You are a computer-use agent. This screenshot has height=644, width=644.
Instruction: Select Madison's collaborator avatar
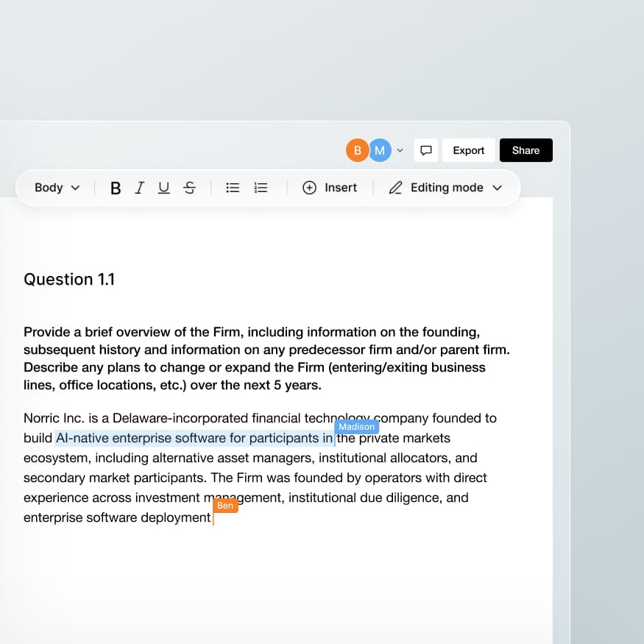380,150
